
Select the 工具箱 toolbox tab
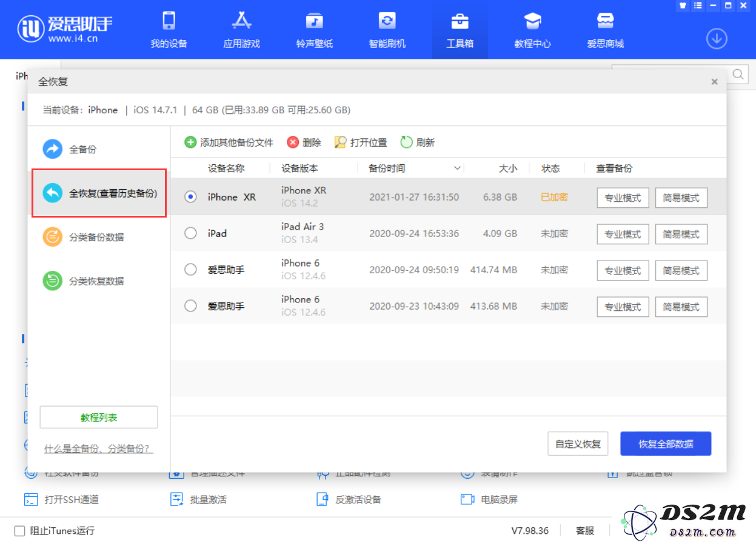(x=460, y=30)
